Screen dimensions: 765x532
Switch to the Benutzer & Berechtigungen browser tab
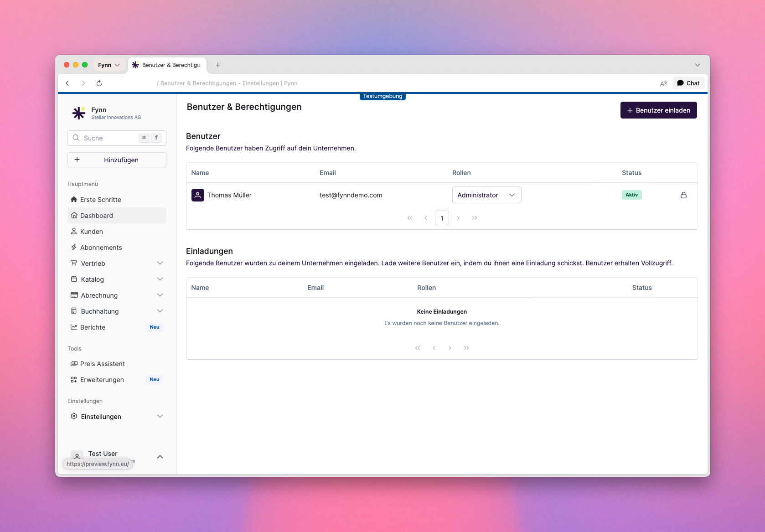click(167, 65)
